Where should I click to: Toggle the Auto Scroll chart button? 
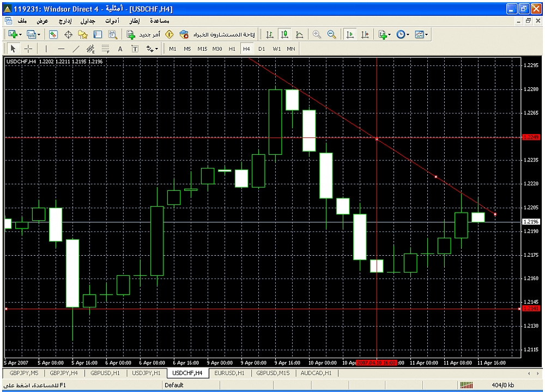coord(350,34)
